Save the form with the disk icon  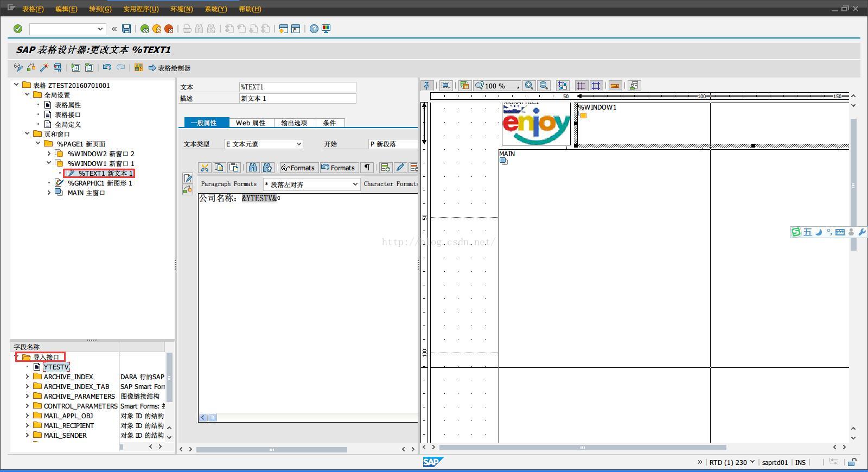pos(126,29)
